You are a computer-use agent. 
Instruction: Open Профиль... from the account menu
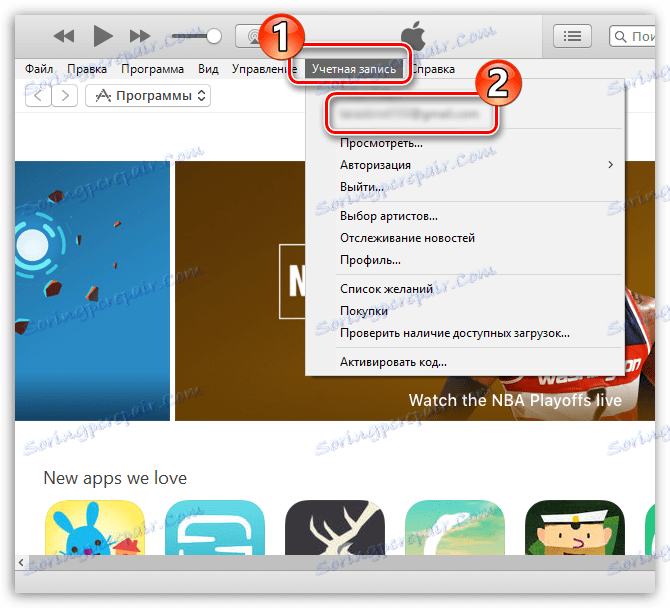(465, 260)
